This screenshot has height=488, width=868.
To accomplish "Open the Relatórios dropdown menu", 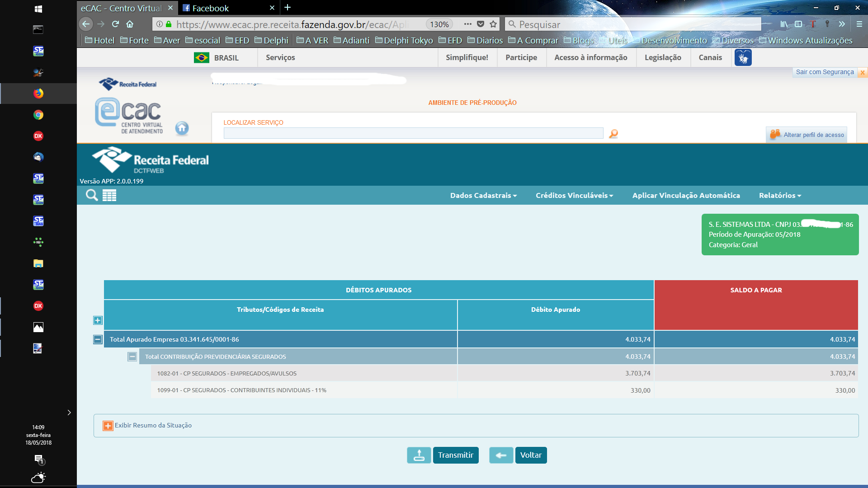I will [780, 195].
